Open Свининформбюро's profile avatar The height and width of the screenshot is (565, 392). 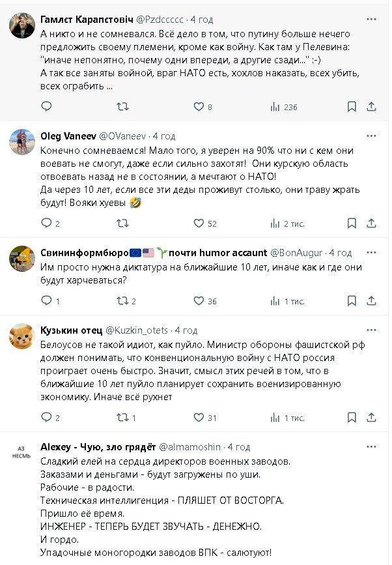(21, 258)
